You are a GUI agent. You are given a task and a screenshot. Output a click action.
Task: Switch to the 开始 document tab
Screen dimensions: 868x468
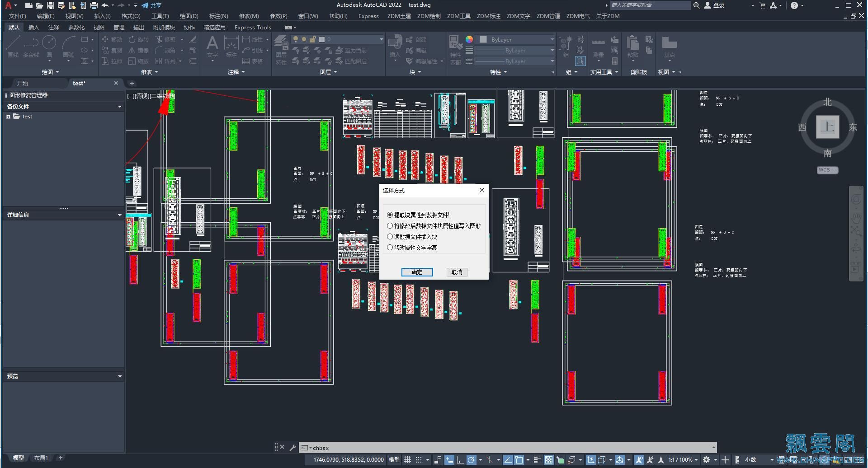coord(23,83)
